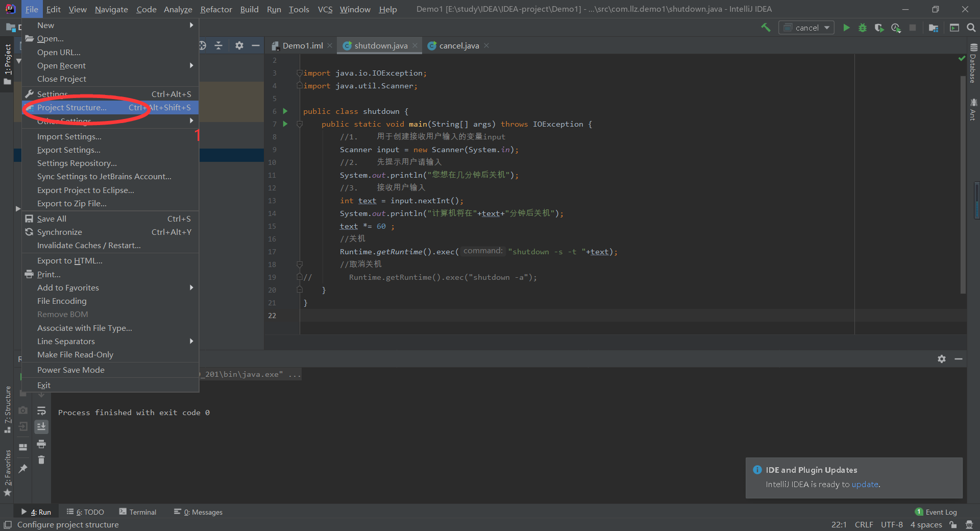The image size is (980, 531).
Task: Click the green inspection checkmark above the editor scrollbar
Action: click(962, 59)
